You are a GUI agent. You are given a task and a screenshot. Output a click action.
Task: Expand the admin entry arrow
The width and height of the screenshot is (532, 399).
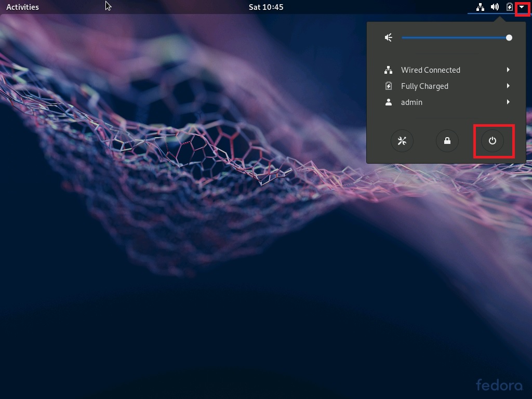coord(508,102)
